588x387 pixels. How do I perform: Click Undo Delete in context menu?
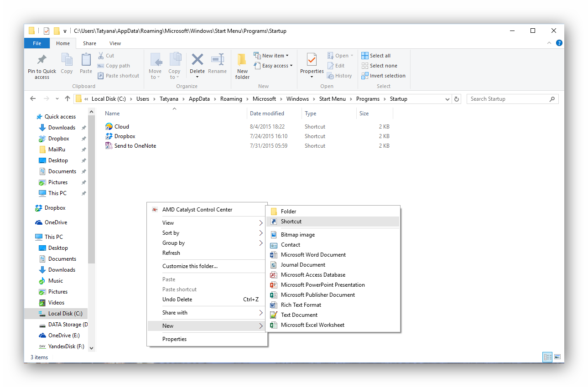tap(207, 299)
